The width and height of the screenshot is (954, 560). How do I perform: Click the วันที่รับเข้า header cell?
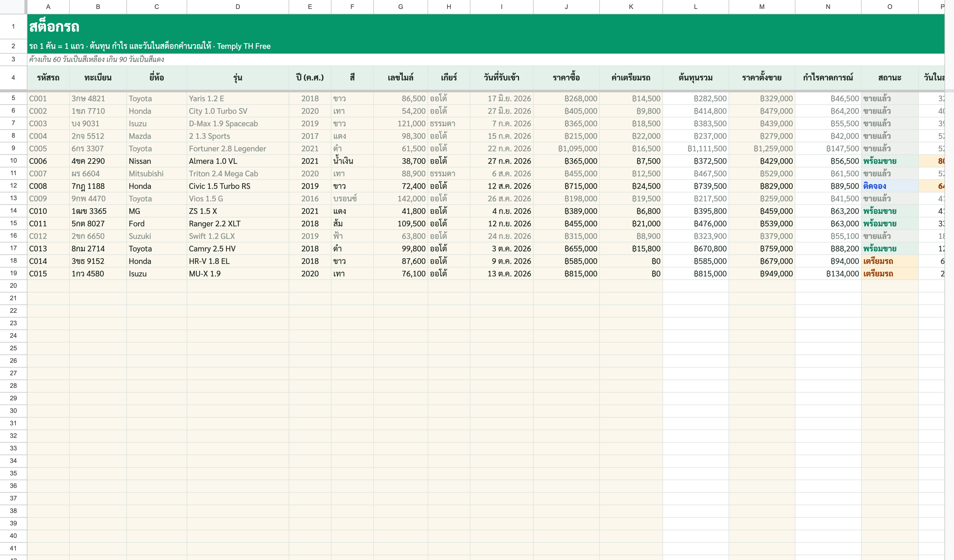[x=501, y=77]
